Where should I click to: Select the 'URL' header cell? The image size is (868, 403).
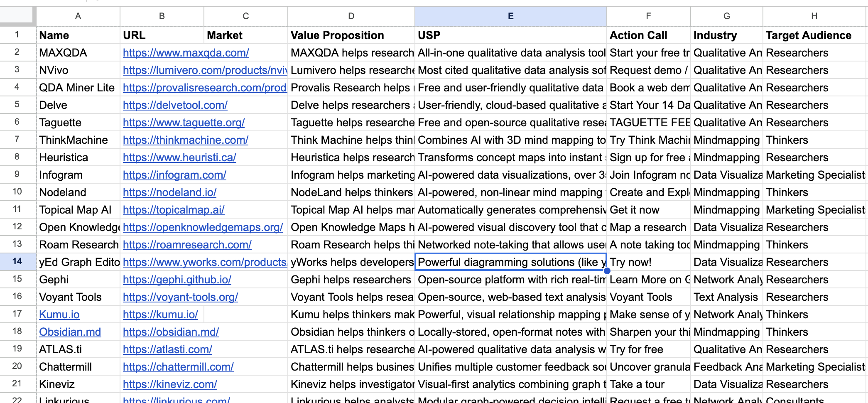click(162, 35)
